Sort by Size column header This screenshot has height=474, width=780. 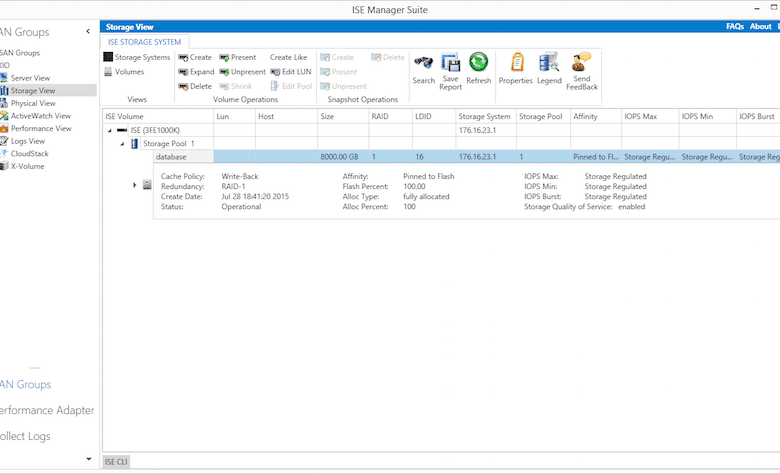pyautogui.click(x=343, y=116)
